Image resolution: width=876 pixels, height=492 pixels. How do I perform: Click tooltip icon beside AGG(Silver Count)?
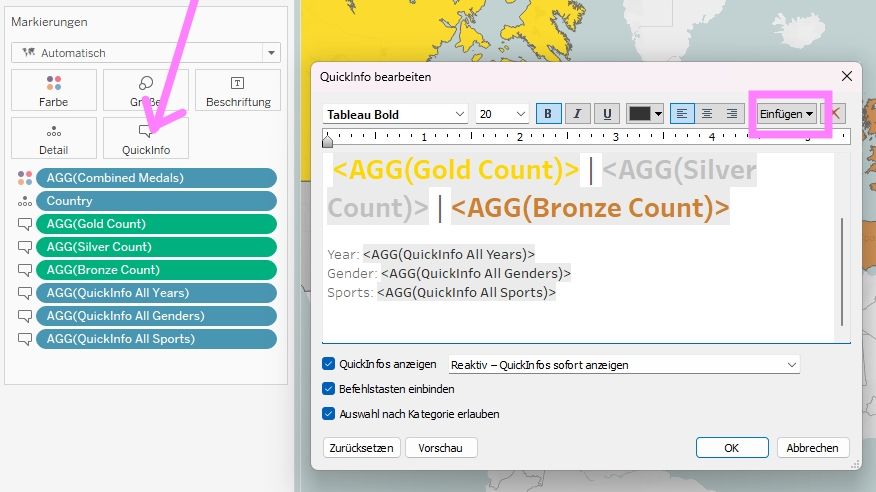point(25,247)
